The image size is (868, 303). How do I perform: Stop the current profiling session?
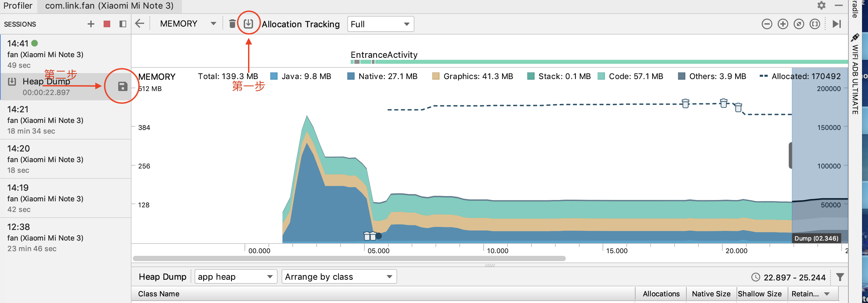(107, 24)
